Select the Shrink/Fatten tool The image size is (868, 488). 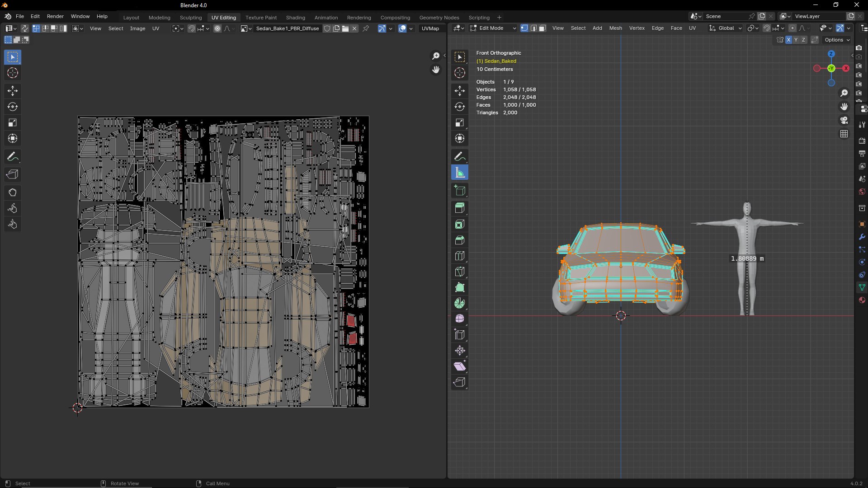[x=460, y=351]
